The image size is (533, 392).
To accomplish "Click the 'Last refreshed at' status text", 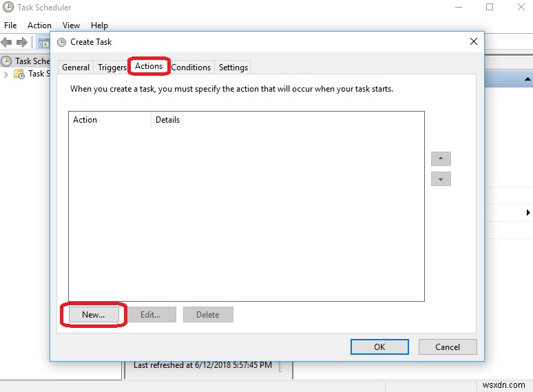I will (x=202, y=365).
